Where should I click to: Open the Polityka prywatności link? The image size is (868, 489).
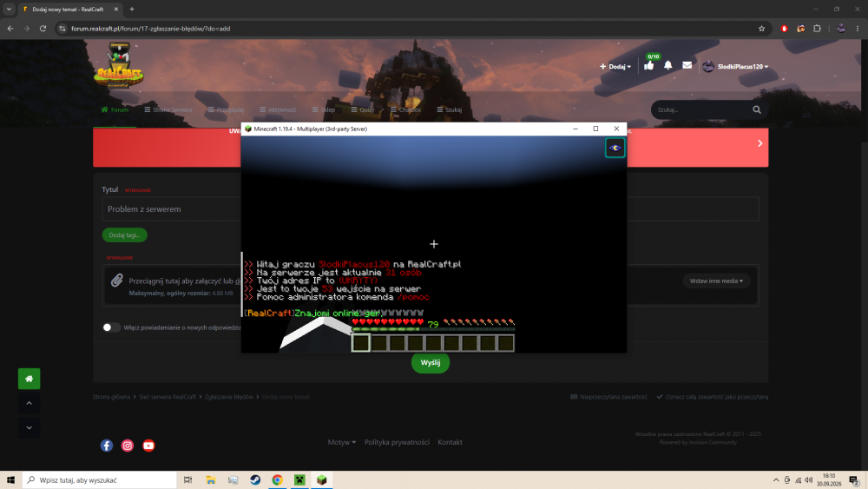[397, 442]
